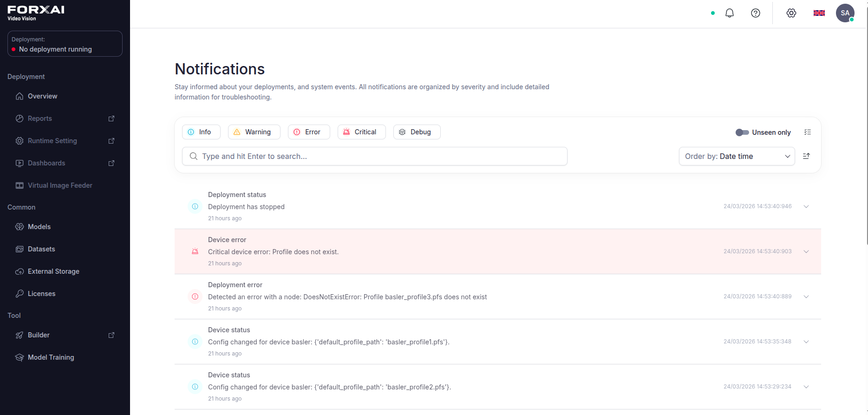Open Virtual Image Feeder

coord(65,185)
